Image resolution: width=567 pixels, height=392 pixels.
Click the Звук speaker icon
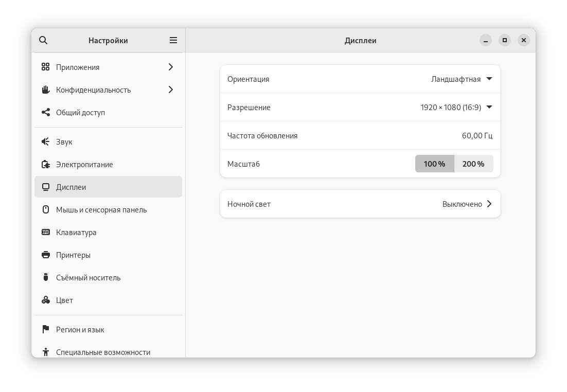point(46,141)
